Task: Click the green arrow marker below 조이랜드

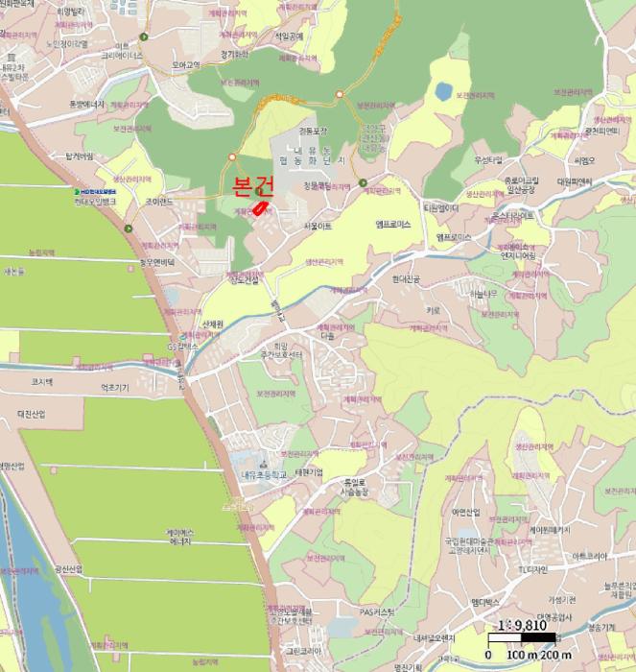Action: coord(128,228)
